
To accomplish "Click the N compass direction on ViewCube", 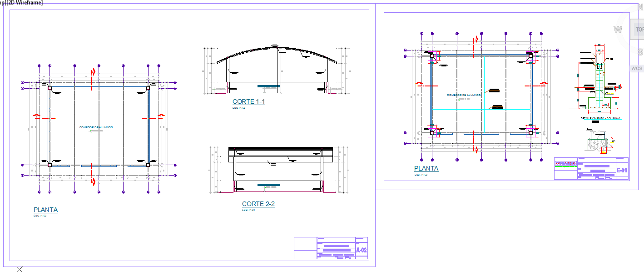I will pos(640,8).
